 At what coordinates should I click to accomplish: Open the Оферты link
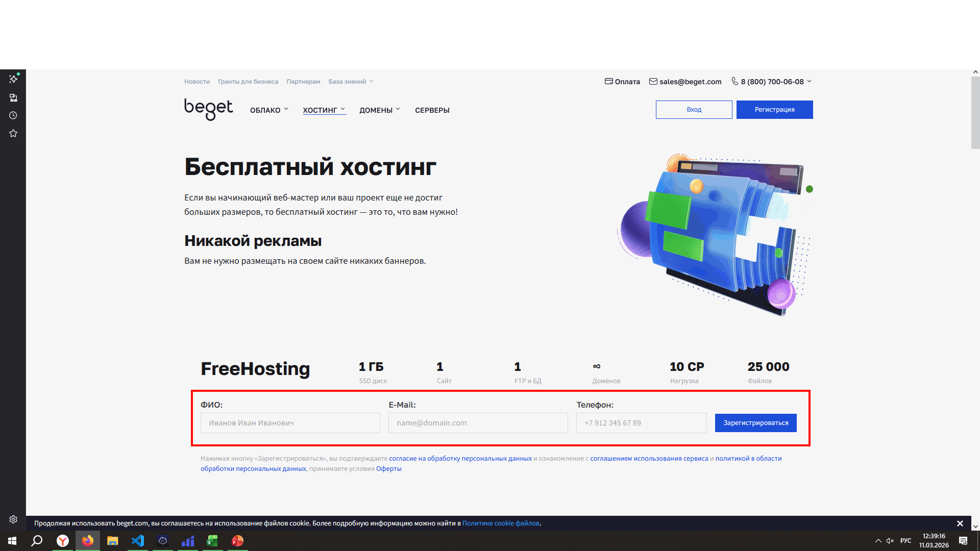pyautogui.click(x=389, y=469)
